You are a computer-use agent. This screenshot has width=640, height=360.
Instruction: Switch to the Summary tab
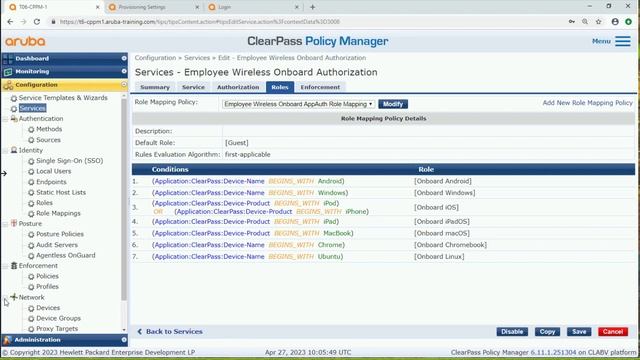[x=155, y=87]
